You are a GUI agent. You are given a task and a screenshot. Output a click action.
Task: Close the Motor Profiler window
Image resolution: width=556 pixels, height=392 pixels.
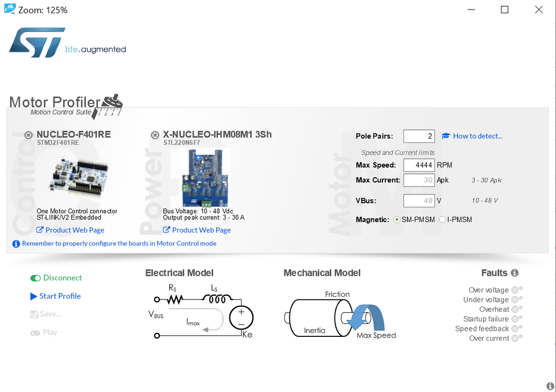(539, 9)
